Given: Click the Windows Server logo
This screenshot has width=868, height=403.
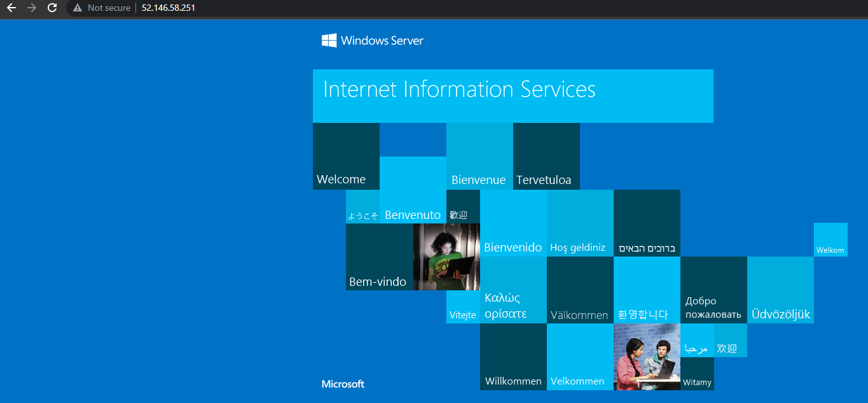Looking at the screenshot, I should (x=373, y=41).
